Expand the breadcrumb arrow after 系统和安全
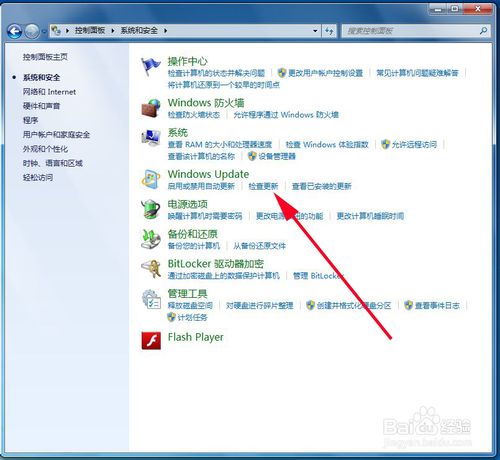 coord(165,31)
